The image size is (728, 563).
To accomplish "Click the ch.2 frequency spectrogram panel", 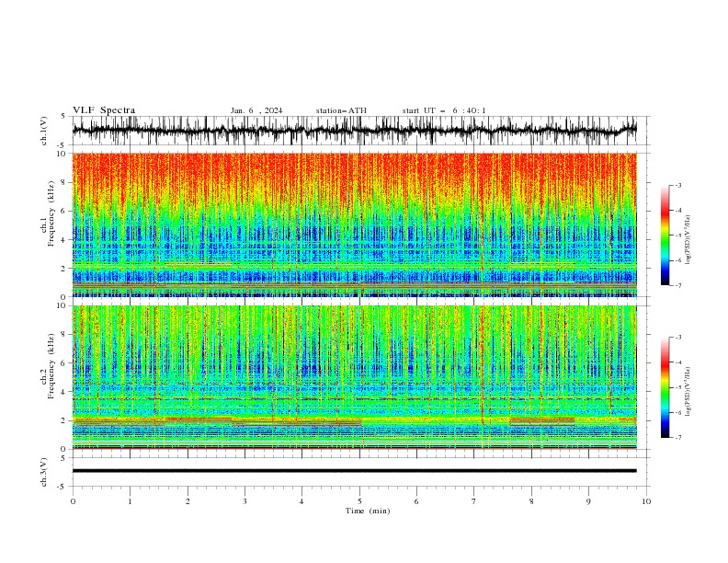I will point(355,377).
